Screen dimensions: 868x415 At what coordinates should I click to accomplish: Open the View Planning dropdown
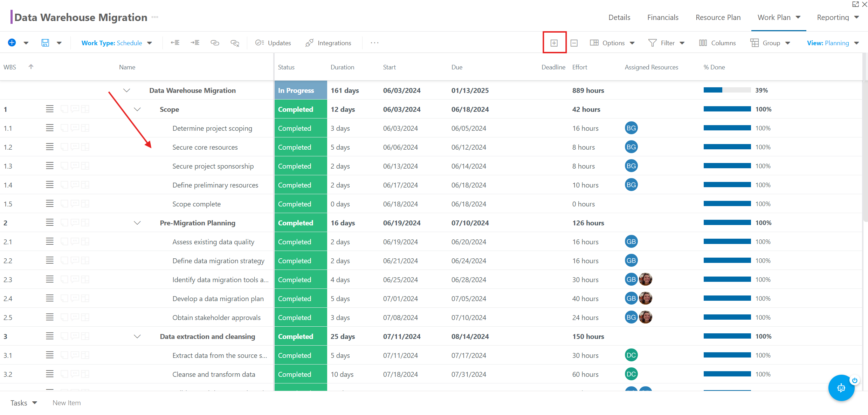tap(833, 43)
